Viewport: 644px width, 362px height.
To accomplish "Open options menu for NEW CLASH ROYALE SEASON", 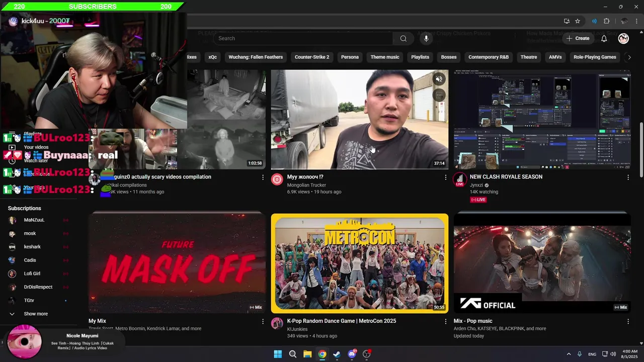I will (x=628, y=177).
